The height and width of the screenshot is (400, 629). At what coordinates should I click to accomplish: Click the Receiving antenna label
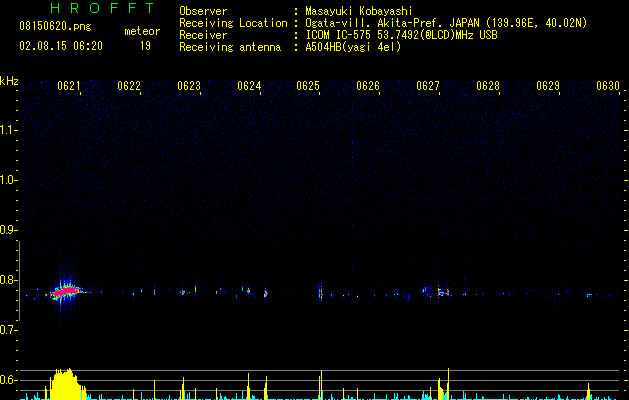230,47
